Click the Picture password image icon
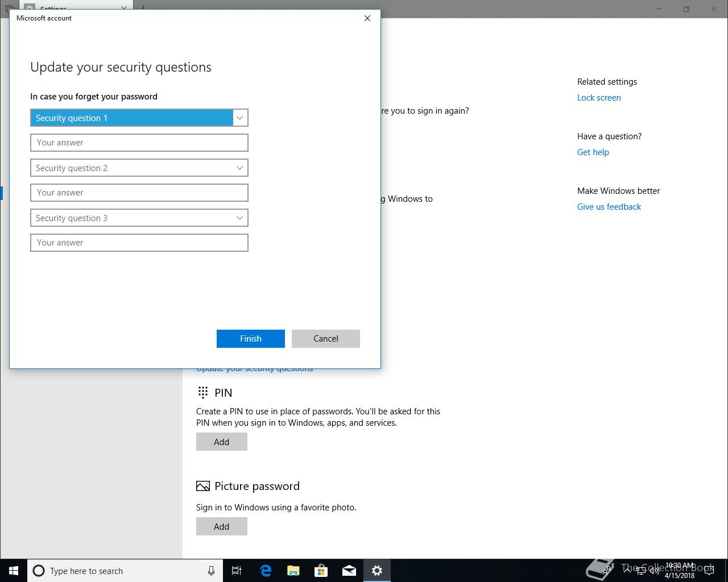Screen dimensions: 728x582 [x=203, y=486]
